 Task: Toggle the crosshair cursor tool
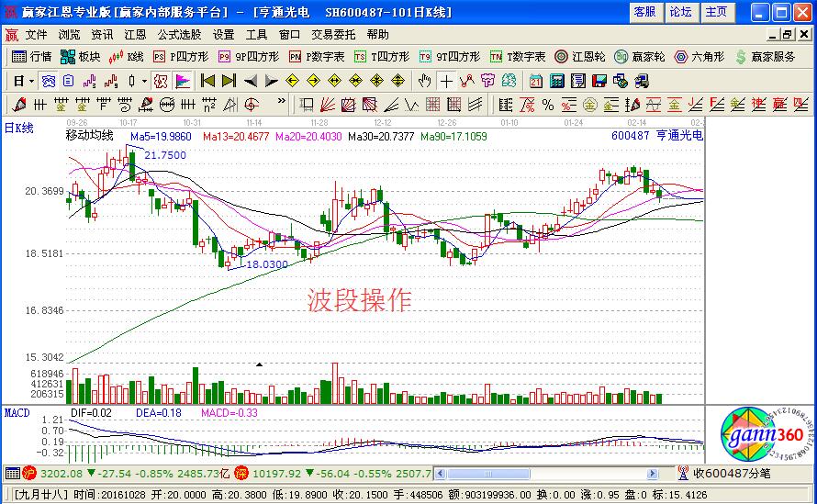tap(445, 81)
